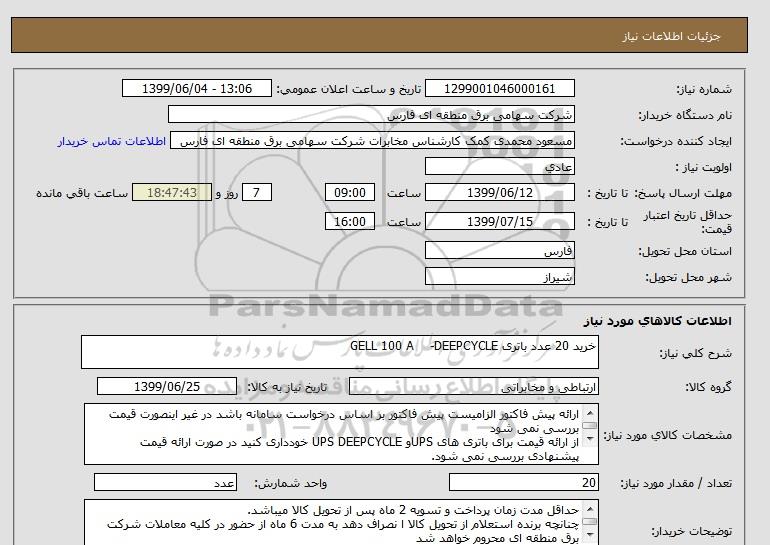
Task: Click response deadline date 1399/06/12
Action: pos(499,192)
